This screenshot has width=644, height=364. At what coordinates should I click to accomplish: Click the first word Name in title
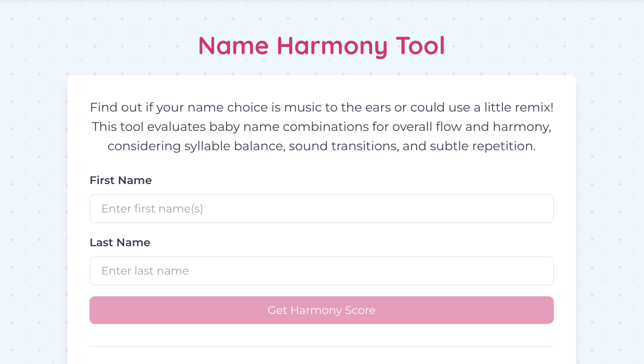pos(234,46)
